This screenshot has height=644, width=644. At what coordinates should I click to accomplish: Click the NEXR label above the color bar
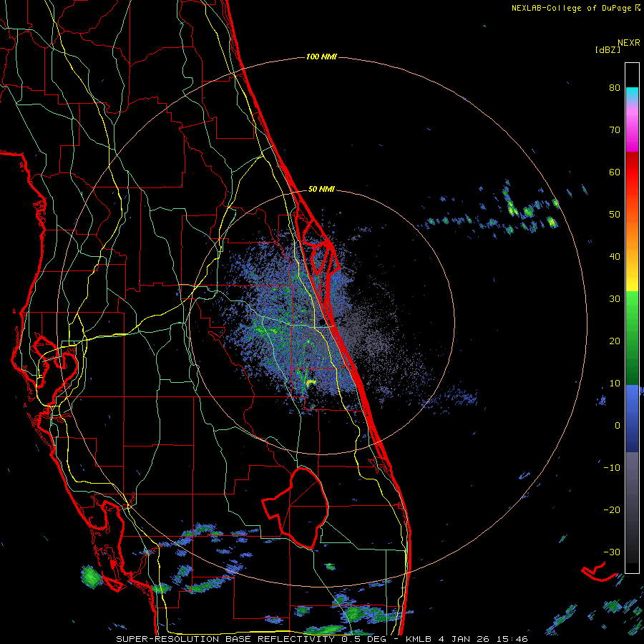click(629, 43)
